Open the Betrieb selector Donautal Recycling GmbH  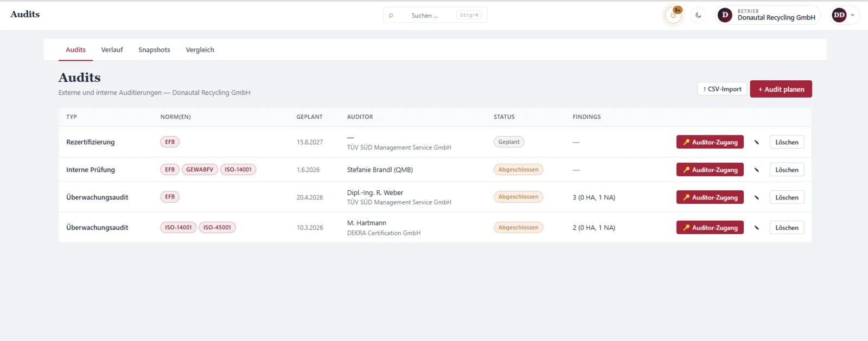tap(768, 15)
